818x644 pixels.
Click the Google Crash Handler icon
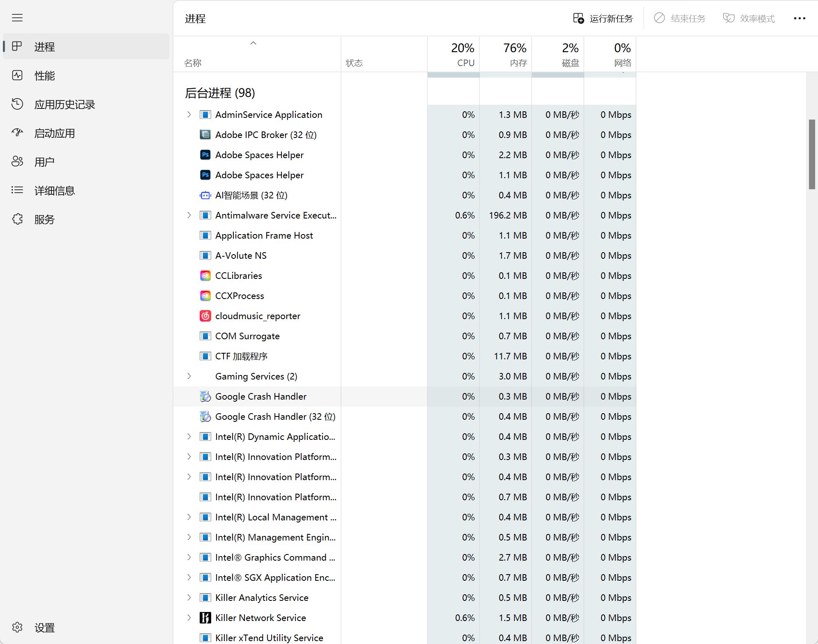point(205,396)
